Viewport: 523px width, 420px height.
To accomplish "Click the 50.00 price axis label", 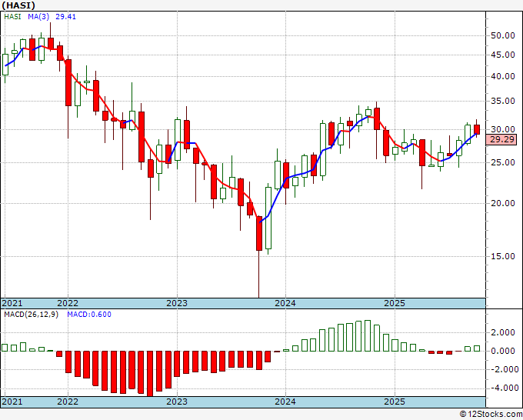I will pos(503,35).
